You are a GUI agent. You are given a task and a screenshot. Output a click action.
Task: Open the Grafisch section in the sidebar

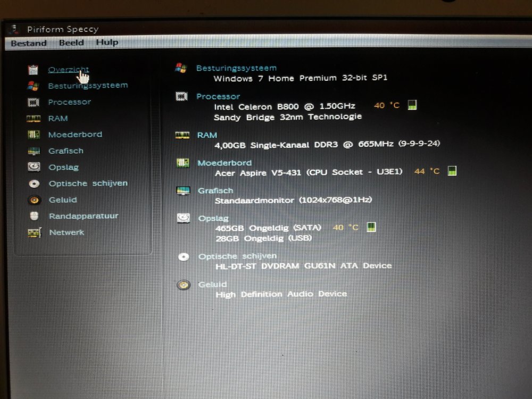point(66,151)
